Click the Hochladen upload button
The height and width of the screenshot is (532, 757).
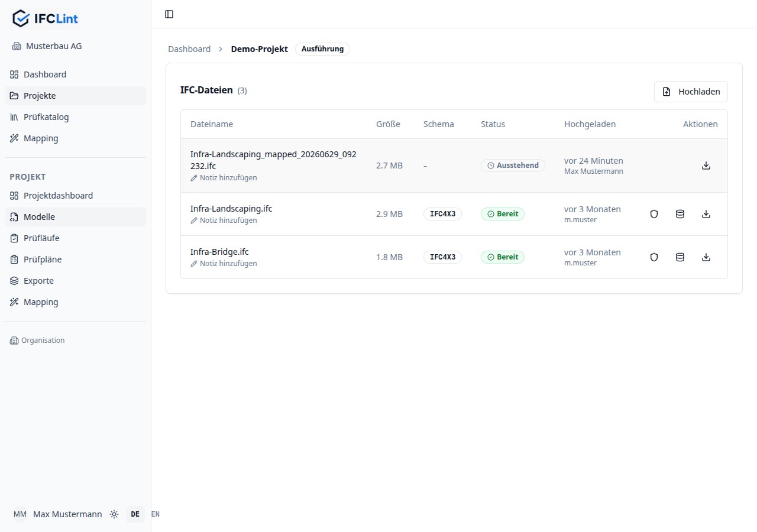click(x=691, y=92)
